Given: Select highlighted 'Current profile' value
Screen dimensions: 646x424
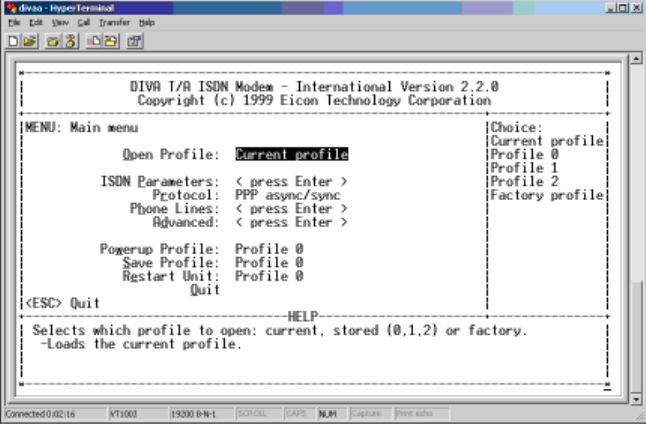Looking at the screenshot, I should pos(292,154).
